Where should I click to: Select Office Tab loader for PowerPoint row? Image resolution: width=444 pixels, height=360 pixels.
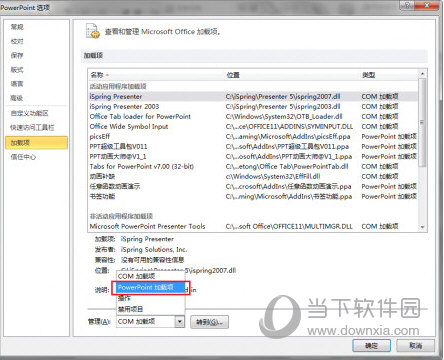(253, 116)
